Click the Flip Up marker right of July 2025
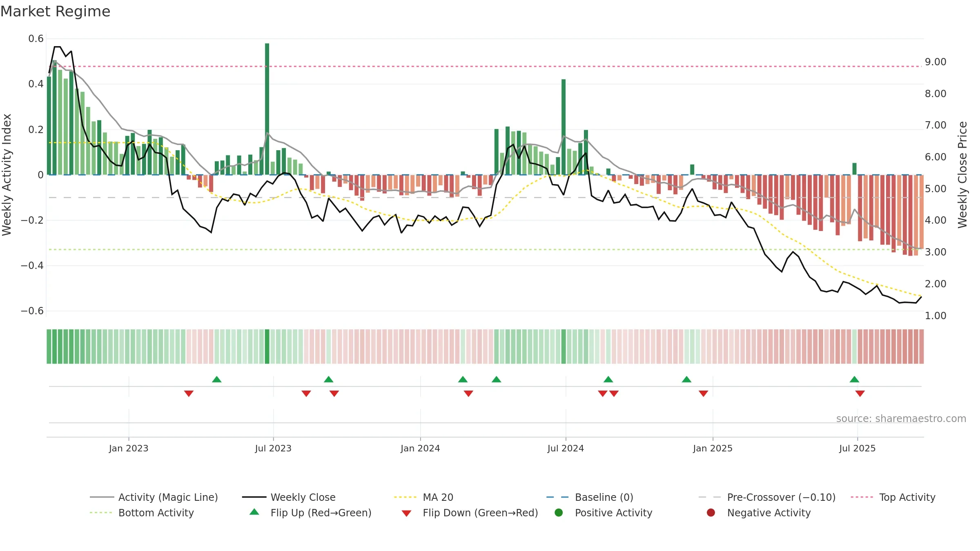 pyautogui.click(x=854, y=380)
